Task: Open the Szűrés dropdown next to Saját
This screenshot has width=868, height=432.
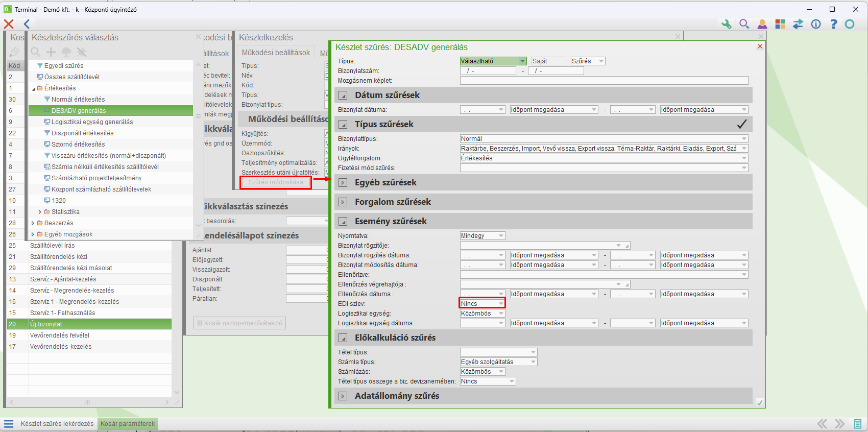Action: (x=601, y=61)
